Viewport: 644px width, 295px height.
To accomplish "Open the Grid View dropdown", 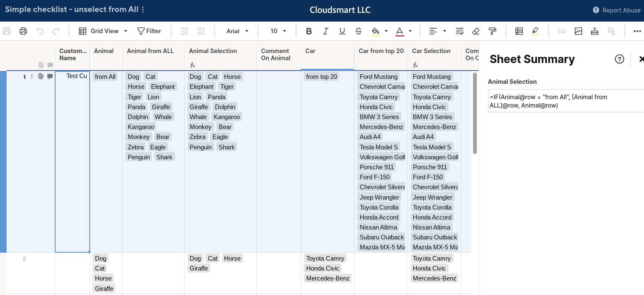I will pyautogui.click(x=103, y=31).
